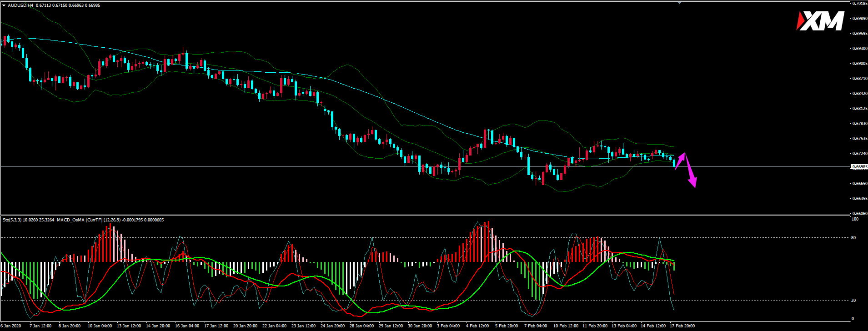The width and height of the screenshot is (868, 331).
Task: Select the current price label 0.66985
Action: pyautogui.click(x=859, y=167)
